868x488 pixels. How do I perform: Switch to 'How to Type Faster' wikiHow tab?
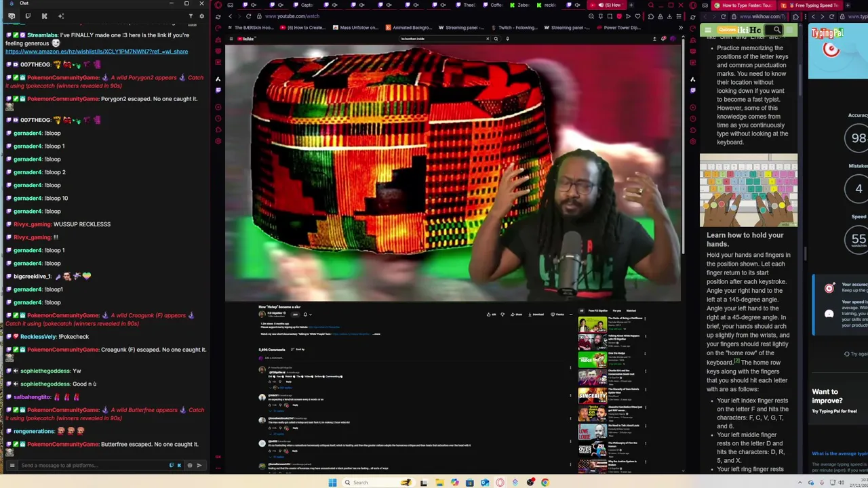pos(743,5)
